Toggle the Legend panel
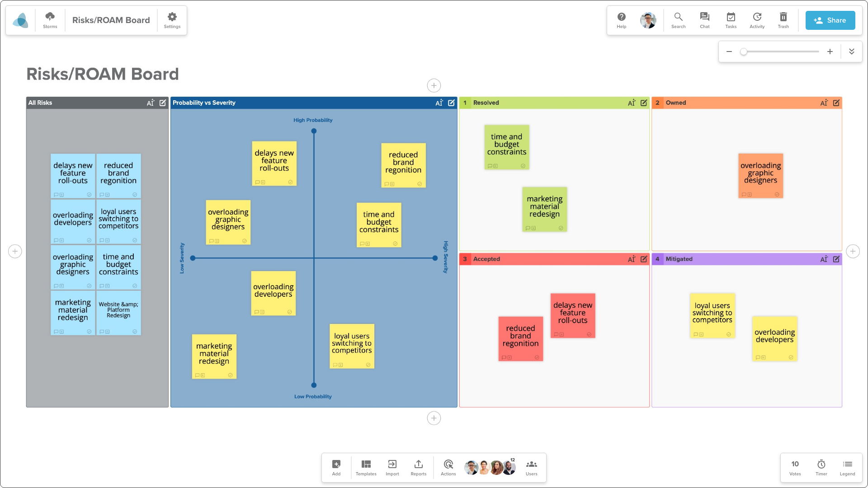This screenshot has height=488, width=868. point(847,468)
